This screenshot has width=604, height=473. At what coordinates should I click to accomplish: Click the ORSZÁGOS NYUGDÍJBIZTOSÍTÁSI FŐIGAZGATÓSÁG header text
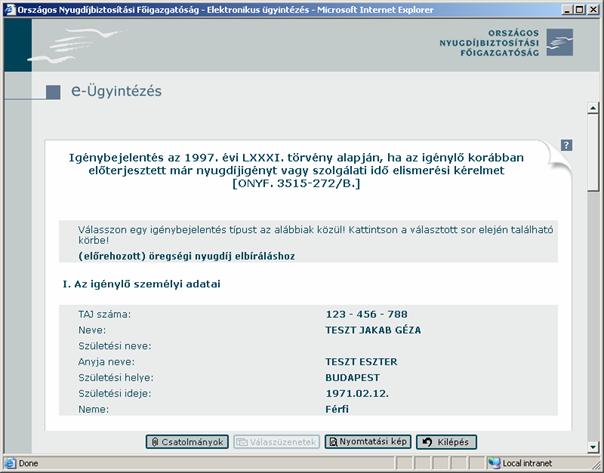coord(489,43)
